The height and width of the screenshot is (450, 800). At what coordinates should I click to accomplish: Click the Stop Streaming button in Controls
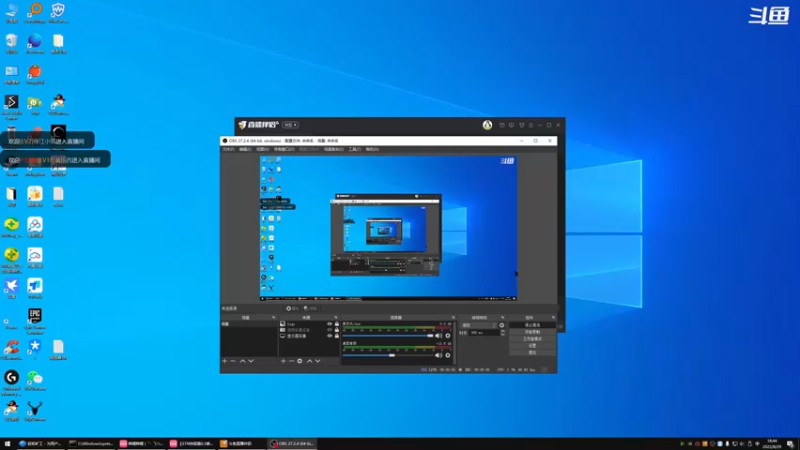532,325
